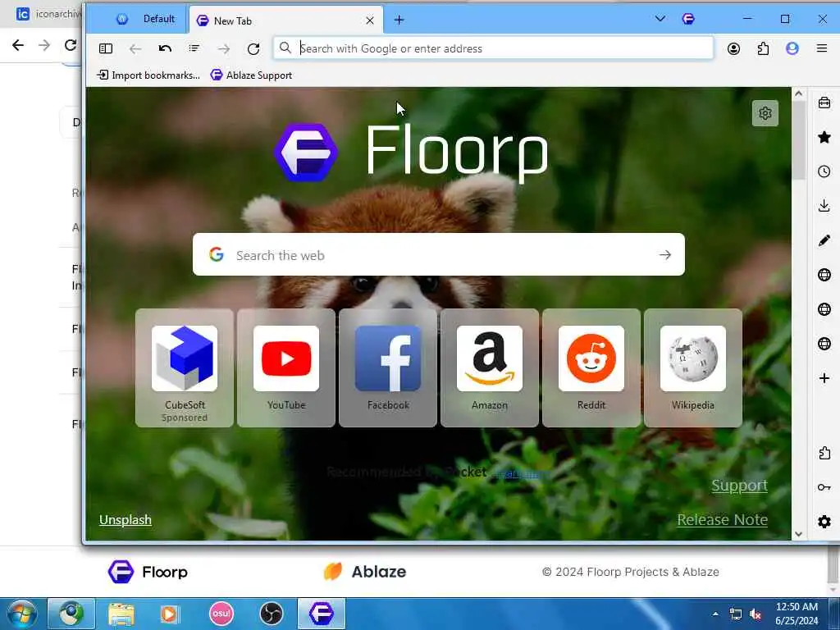Open the second globe web panel in sidebar
The height and width of the screenshot is (630, 840).
pos(824,309)
